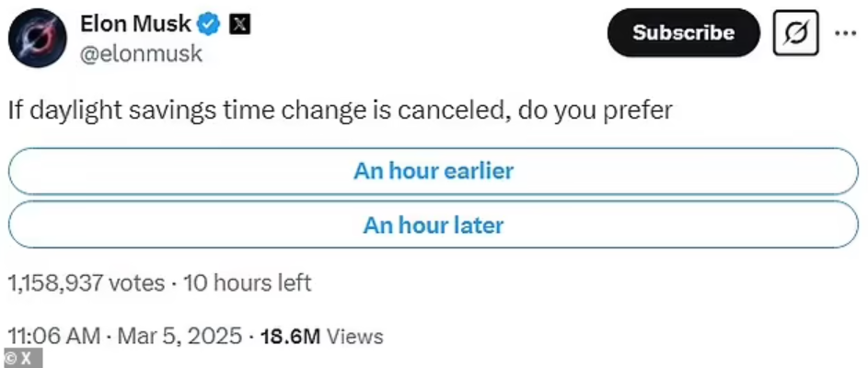Vote for An hour later
Screen dimensions: 868x368
434,224
